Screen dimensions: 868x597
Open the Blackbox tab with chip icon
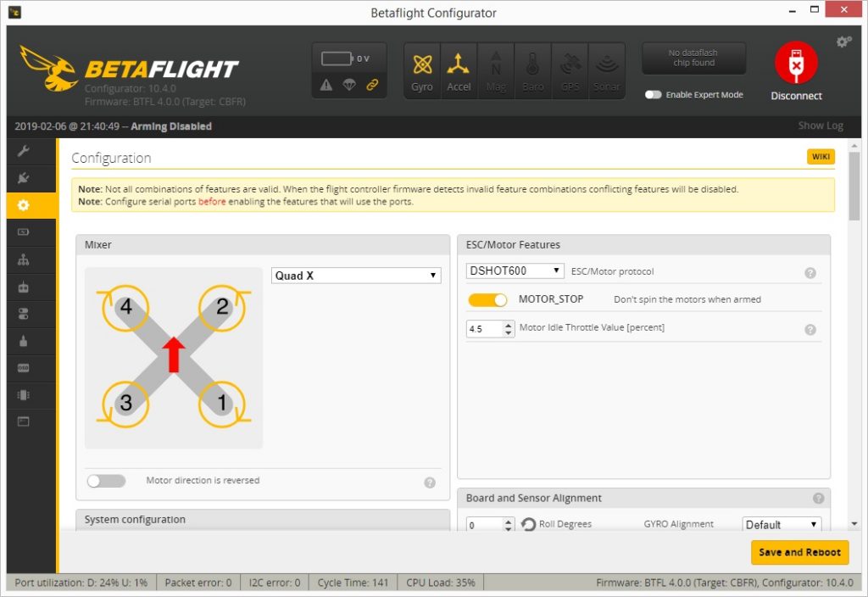tap(23, 395)
